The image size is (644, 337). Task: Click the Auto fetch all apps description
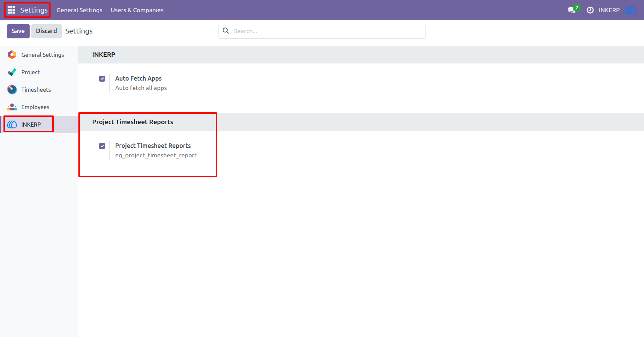click(x=141, y=88)
